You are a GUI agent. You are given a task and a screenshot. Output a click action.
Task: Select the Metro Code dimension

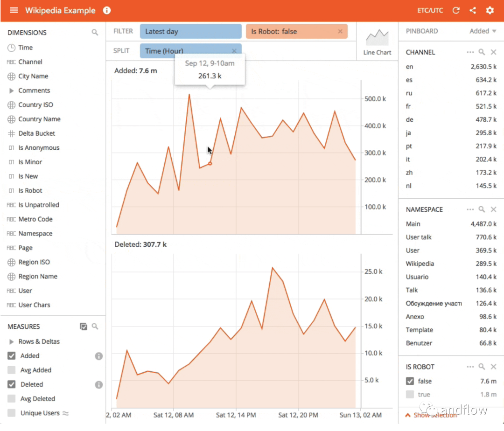(x=35, y=219)
